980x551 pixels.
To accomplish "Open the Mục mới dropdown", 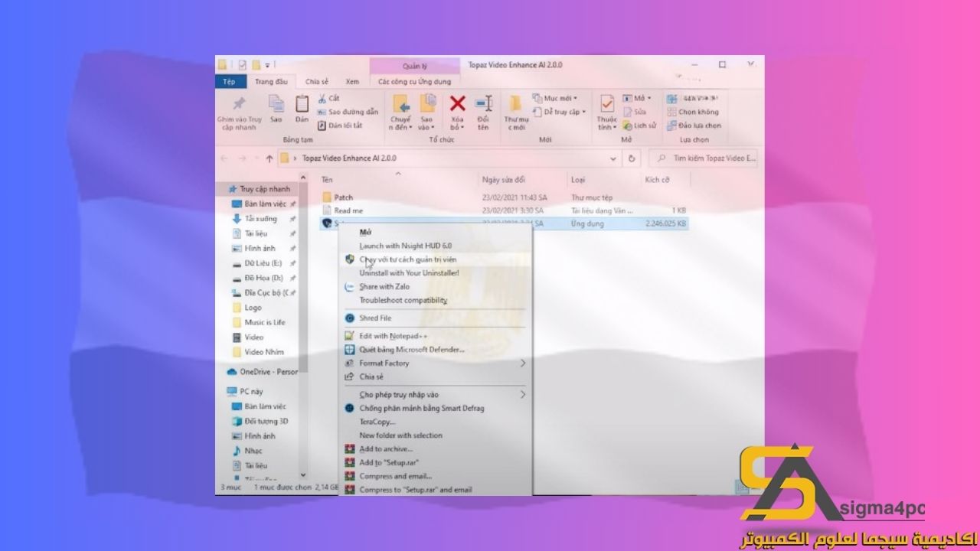I will [555, 98].
